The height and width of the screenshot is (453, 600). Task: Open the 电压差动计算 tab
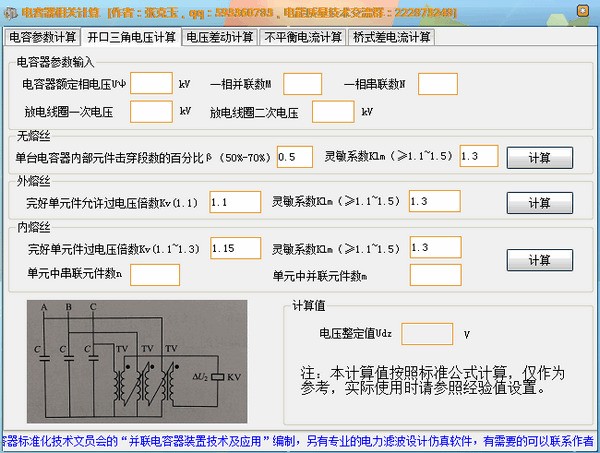(x=220, y=37)
